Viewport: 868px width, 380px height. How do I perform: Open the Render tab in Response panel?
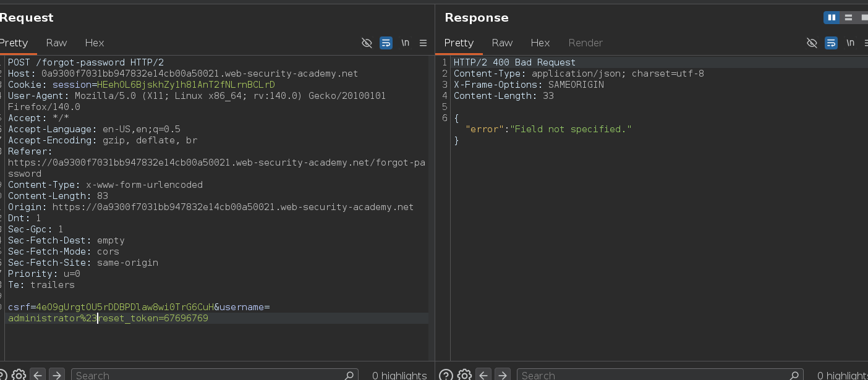click(585, 43)
